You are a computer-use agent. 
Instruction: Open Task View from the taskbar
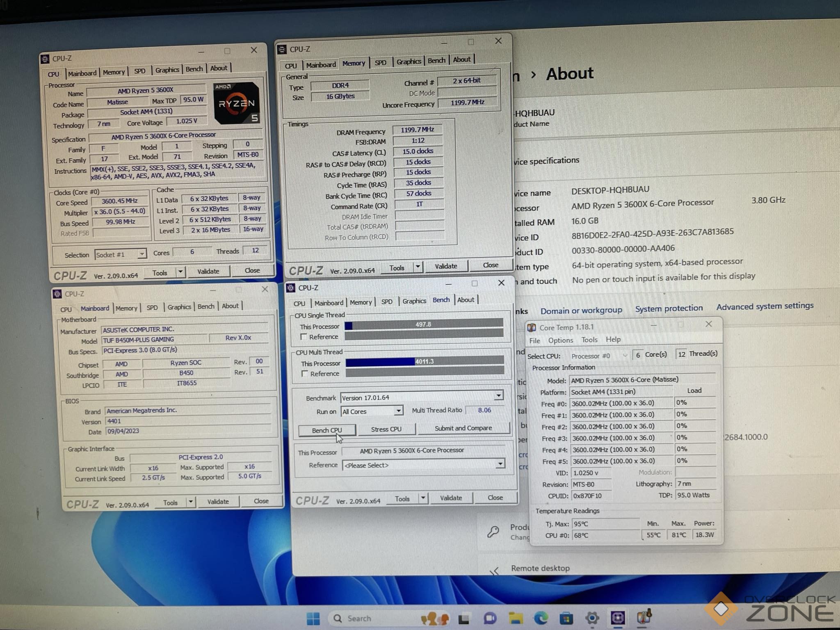click(464, 619)
